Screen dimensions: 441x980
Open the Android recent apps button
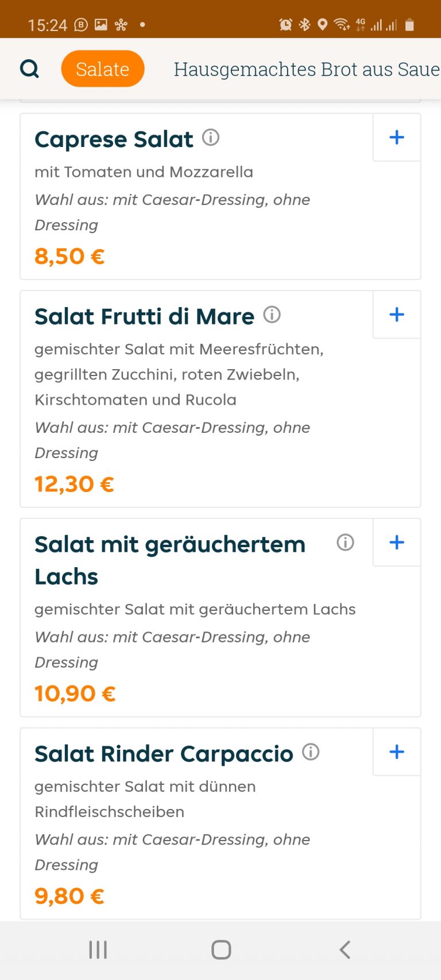click(x=98, y=950)
